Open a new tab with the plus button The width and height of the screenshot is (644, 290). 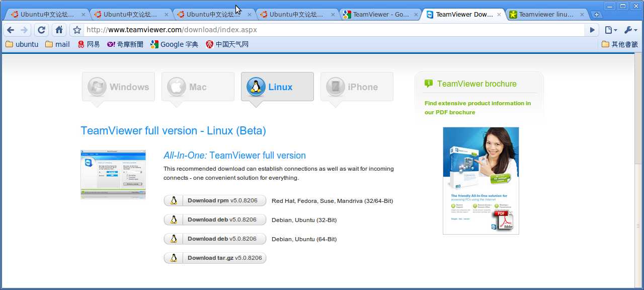pyautogui.click(x=597, y=15)
